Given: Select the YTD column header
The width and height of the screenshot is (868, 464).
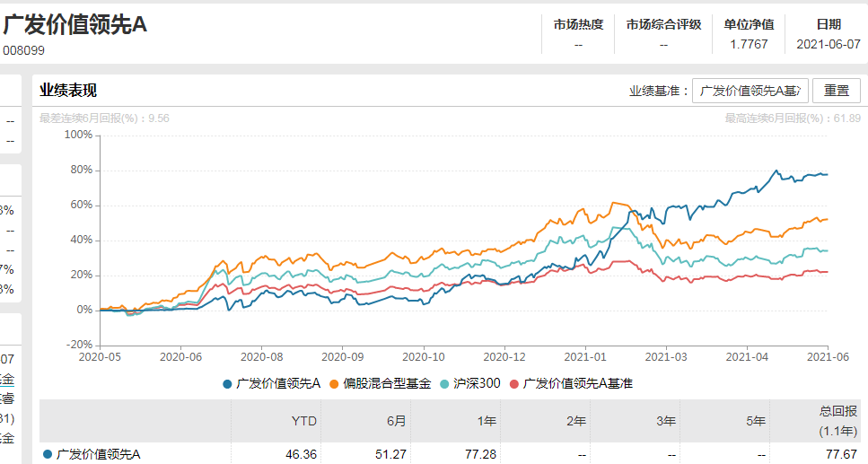Looking at the screenshot, I should click(x=304, y=421).
